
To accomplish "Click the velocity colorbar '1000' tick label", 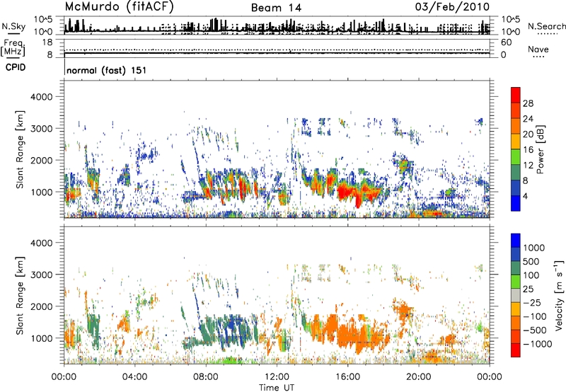I will 534,248.
